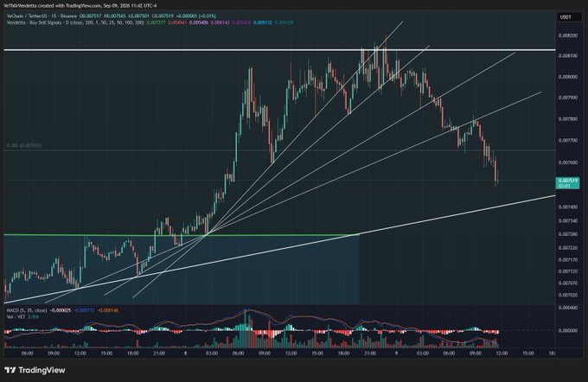Click the -0.000025 MACD histogram value

tap(60, 310)
